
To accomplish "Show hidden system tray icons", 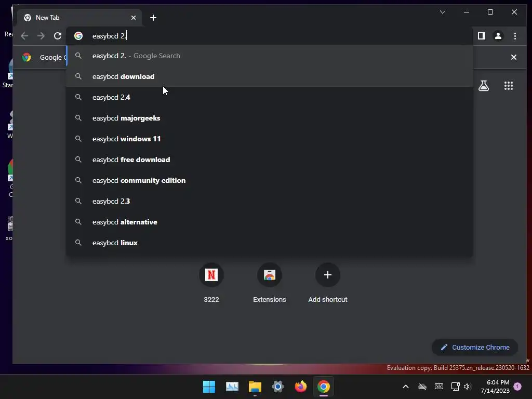I will pyautogui.click(x=405, y=387).
